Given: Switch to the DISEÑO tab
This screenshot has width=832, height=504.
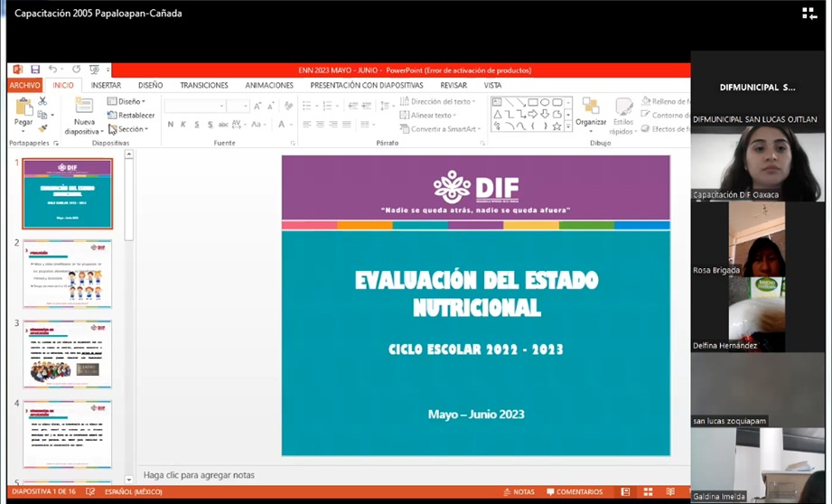Looking at the screenshot, I should [151, 85].
